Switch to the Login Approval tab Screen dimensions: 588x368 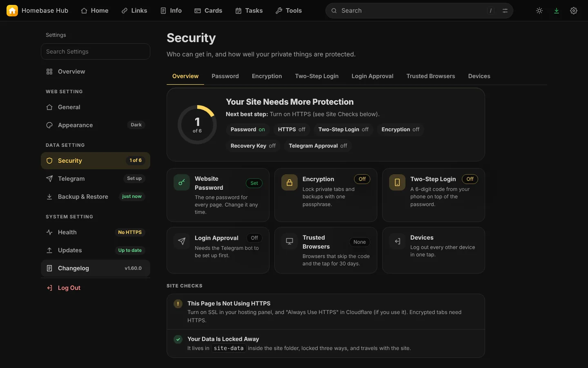click(x=372, y=76)
